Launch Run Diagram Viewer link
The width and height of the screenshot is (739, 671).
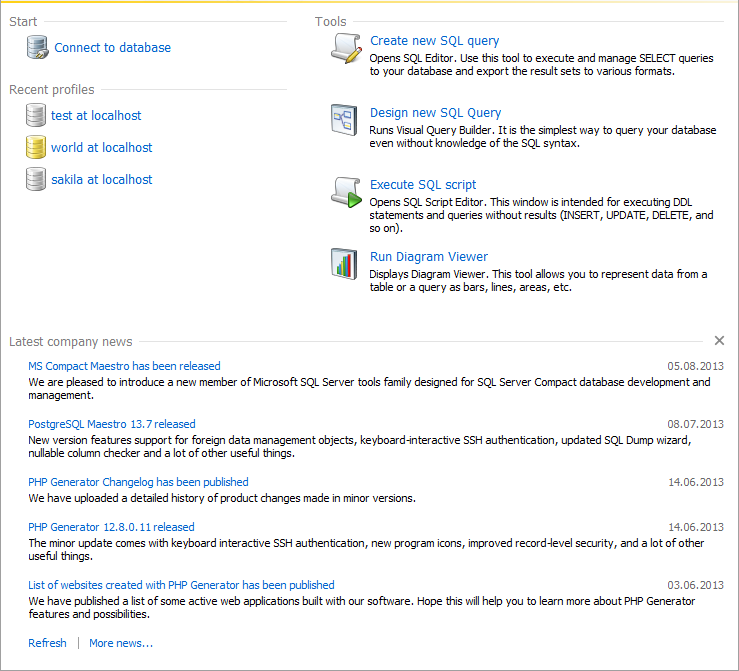[428, 257]
